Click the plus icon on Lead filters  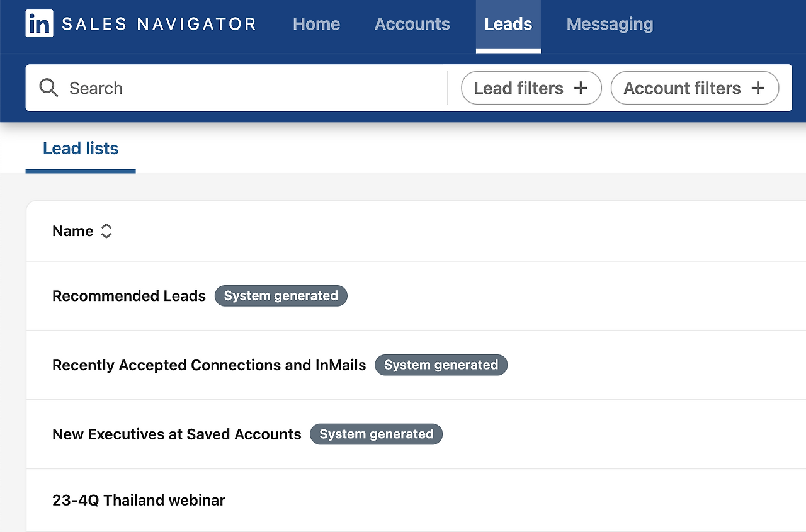[x=581, y=88]
